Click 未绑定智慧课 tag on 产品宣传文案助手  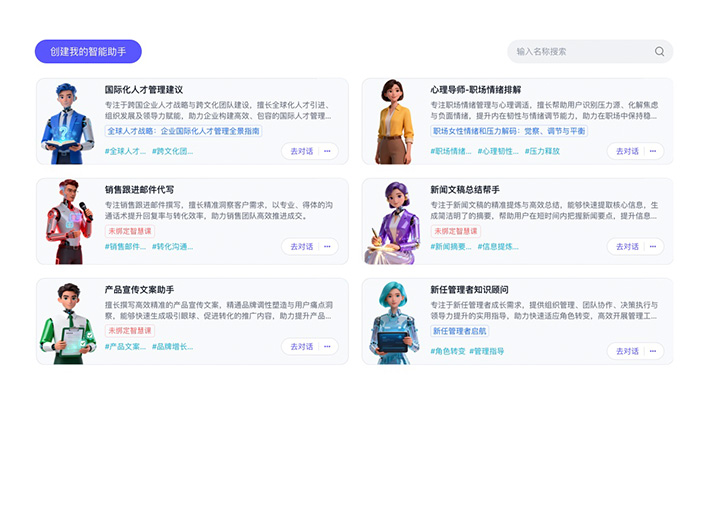(x=130, y=331)
